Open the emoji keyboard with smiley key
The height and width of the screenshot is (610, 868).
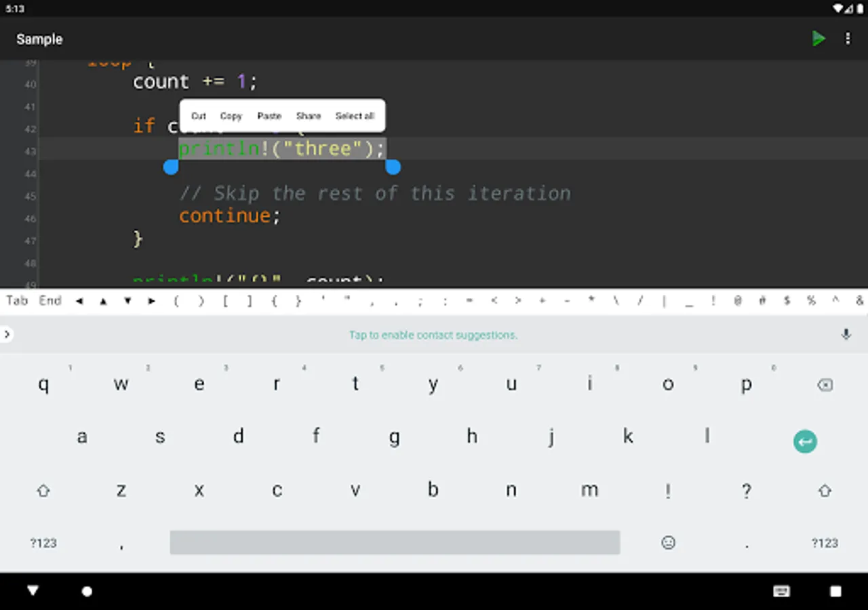pyautogui.click(x=669, y=543)
